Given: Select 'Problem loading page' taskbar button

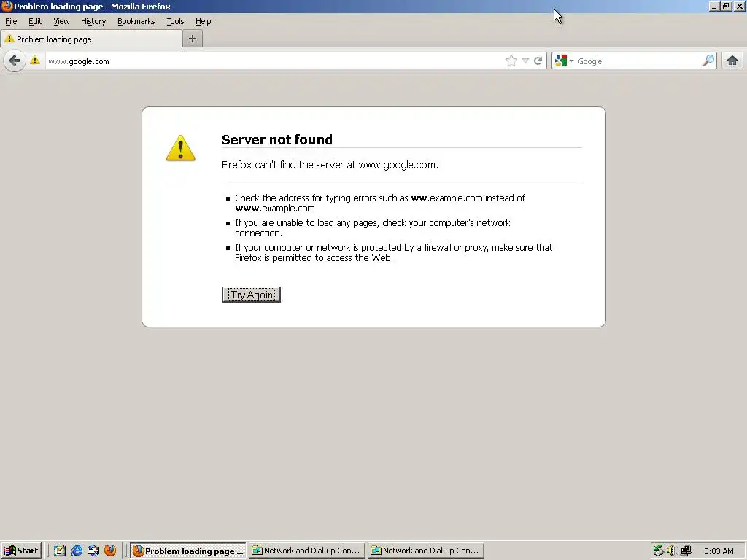Looking at the screenshot, I should point(188,551).
